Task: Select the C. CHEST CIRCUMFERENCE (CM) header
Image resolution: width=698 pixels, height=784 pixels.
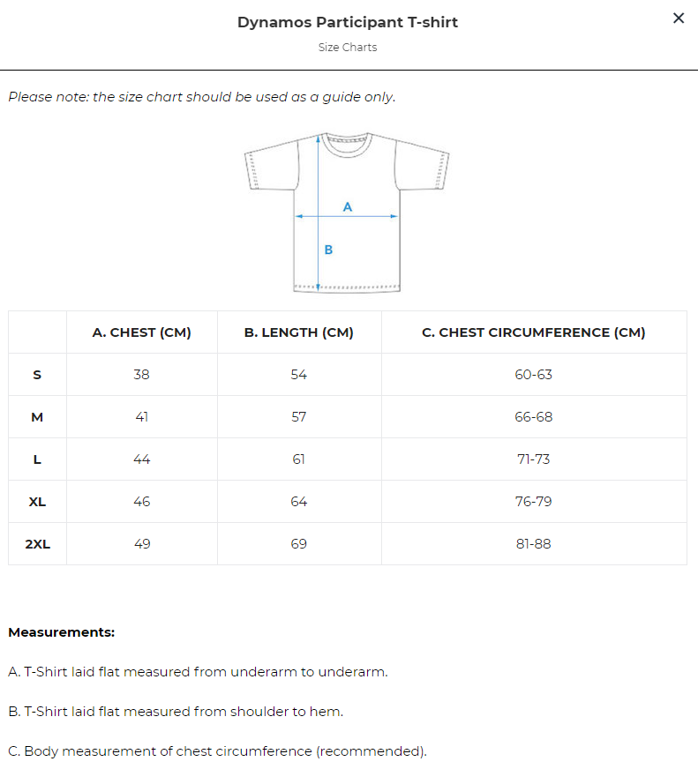Action: [534, 332]
